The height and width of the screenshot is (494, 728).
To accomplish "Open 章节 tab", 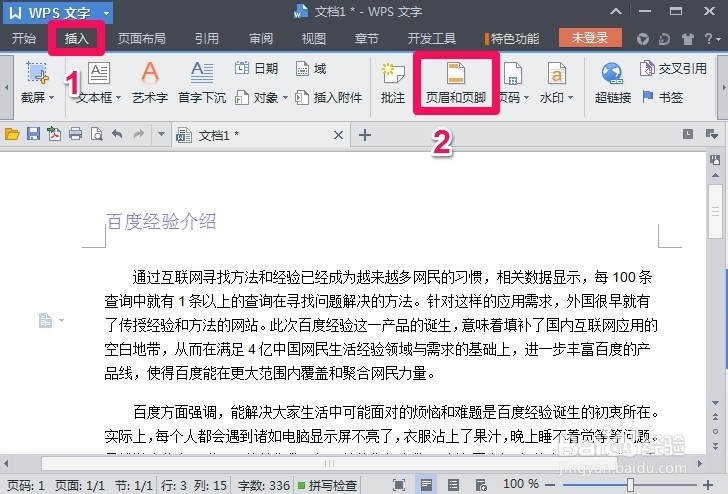I will [x=366, y=38].
